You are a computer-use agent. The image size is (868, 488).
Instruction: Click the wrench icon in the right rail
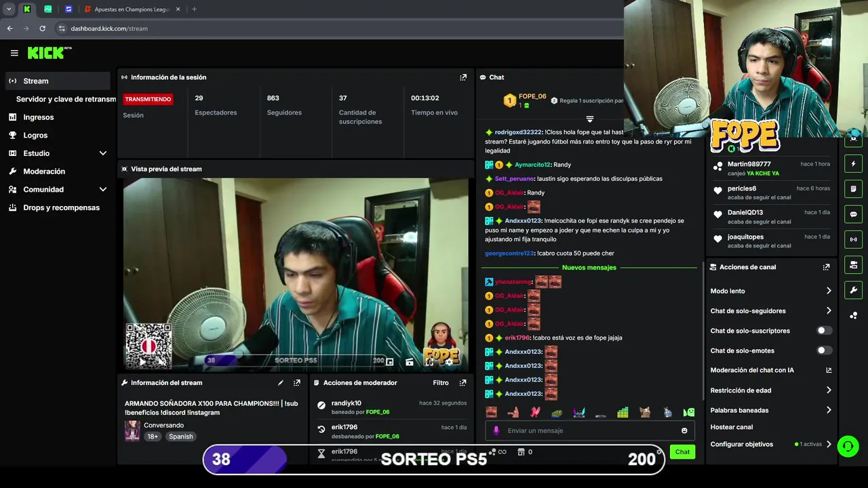pyautogui.click(x=853, y=290)
